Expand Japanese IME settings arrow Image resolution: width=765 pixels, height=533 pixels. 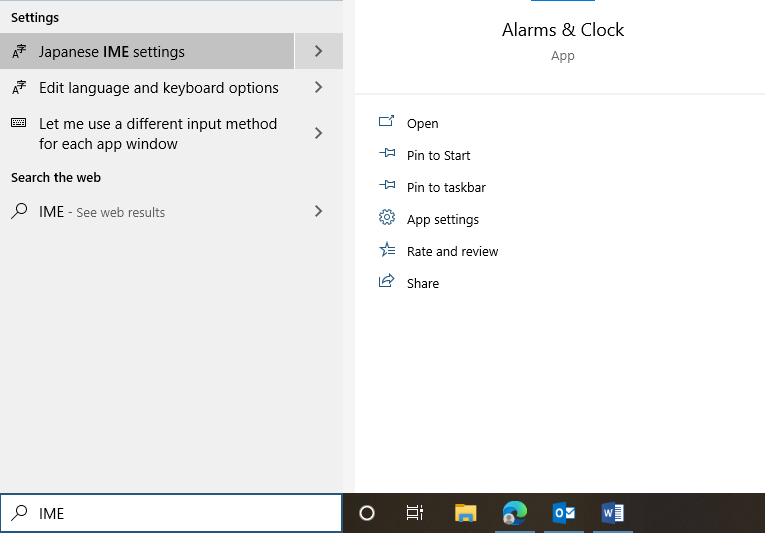coord(318,51)
